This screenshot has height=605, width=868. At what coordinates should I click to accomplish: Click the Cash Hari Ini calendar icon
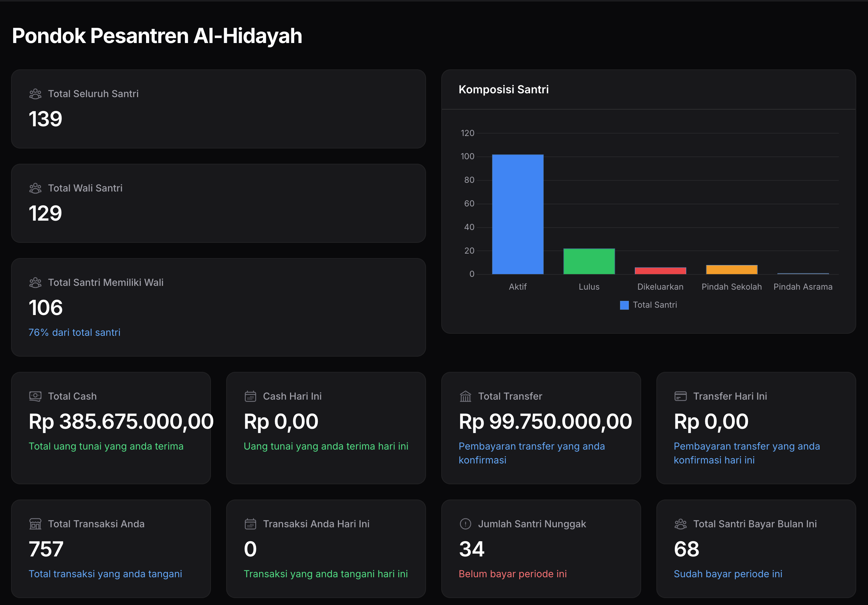click(250, 396)
